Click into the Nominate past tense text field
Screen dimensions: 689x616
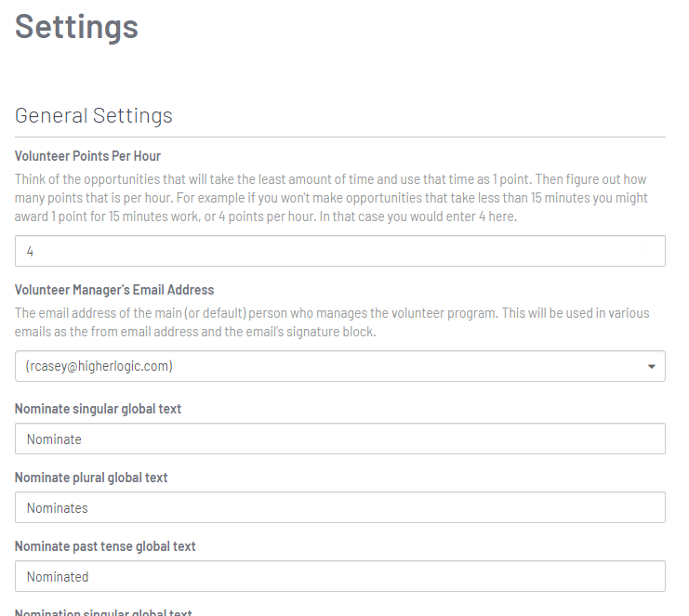340,576
